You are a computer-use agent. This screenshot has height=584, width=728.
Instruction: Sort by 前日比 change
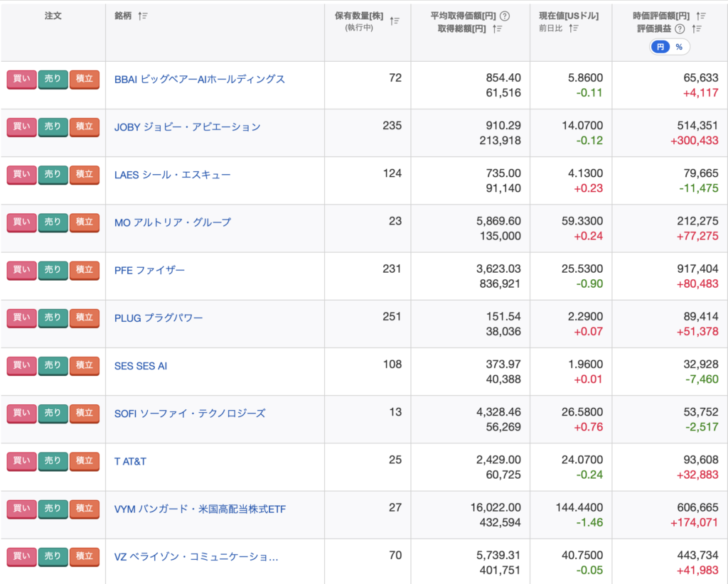573,28
